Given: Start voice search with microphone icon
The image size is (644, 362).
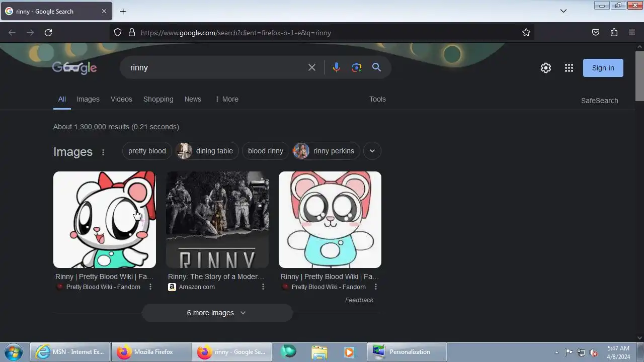Looking at the screenshot, I should (337, 67).
